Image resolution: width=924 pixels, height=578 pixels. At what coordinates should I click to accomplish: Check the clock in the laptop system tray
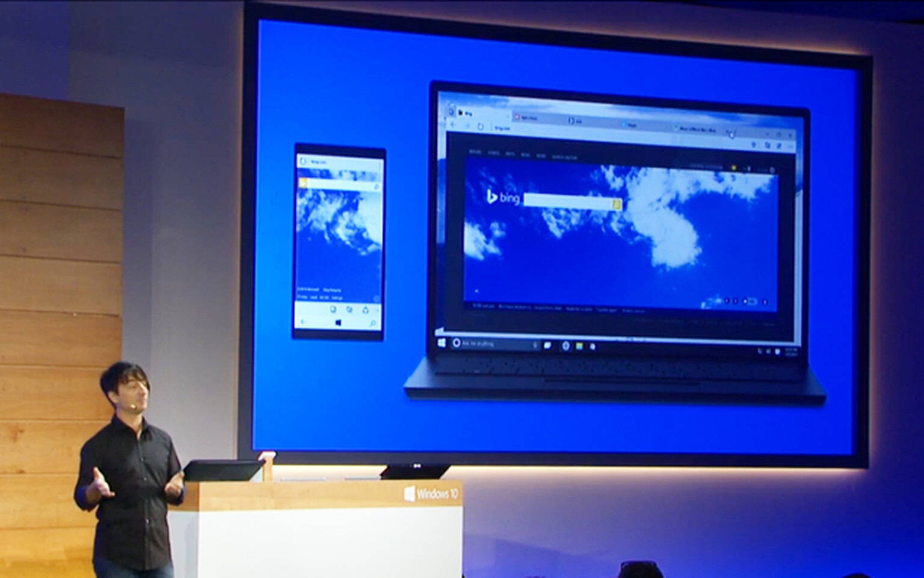(x=792, y=351)
